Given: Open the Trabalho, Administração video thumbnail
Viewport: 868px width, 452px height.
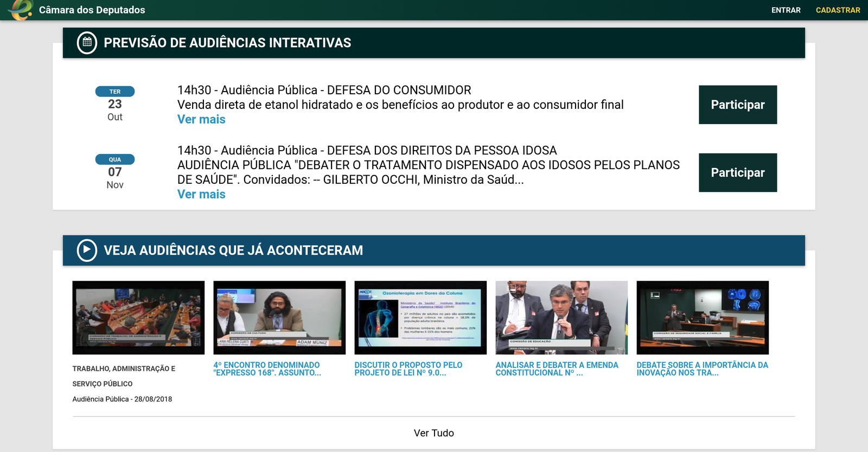Looking at the screenshot, I should (x=138, y=318).
